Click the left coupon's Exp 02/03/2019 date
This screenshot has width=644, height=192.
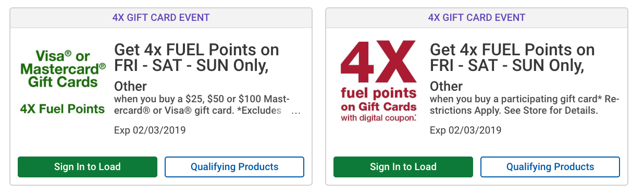(x=150, y=130)
